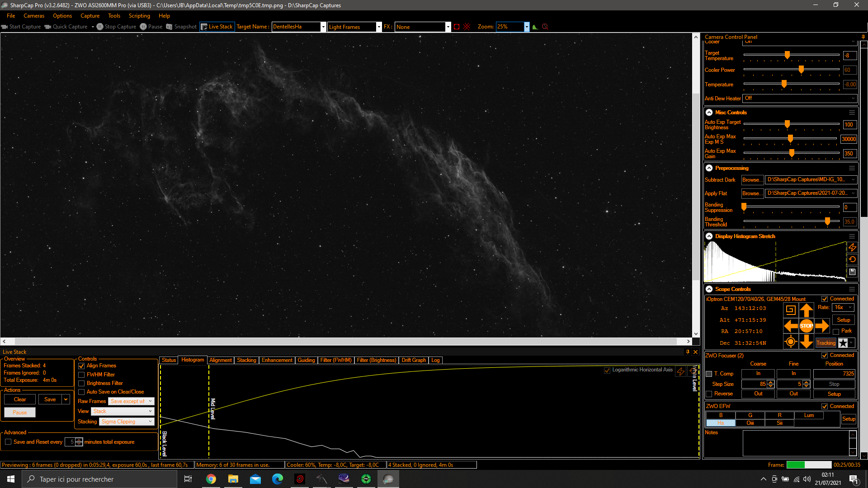Open Misc Controls section hamburger menu
Viewport: 868px width, 488px height.
coord(852,113)
